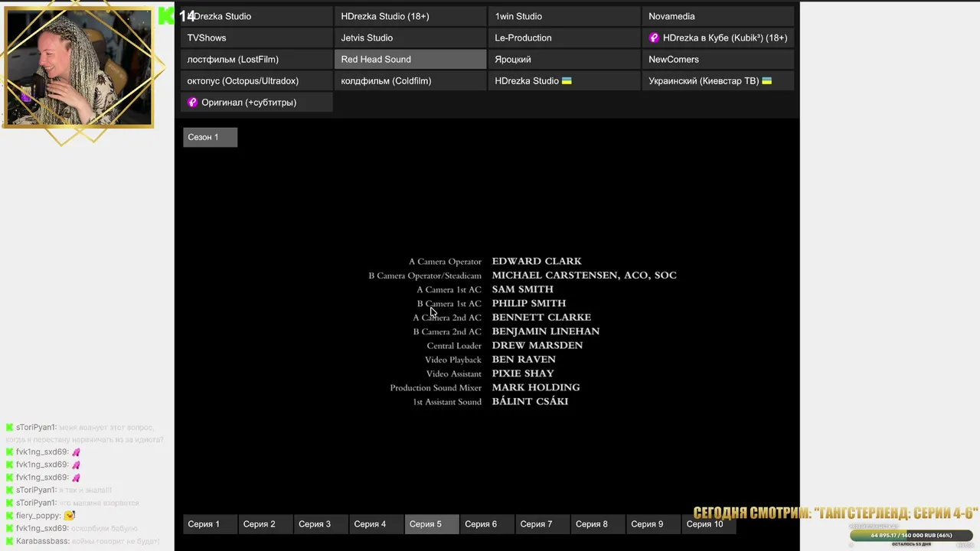This screenshot has width=980, height=551.
Task: Click the Ukrainian flag on HDrezka Studio
Action: tap(567, 80)
